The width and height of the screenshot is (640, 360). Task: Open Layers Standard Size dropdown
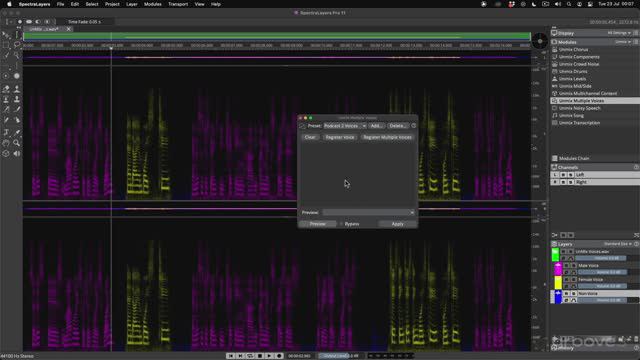pos(618,244)
